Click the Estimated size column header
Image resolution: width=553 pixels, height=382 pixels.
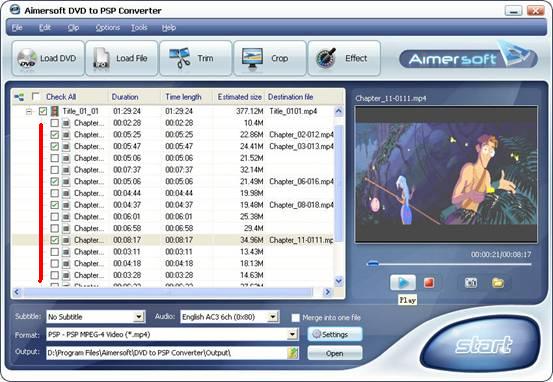click(239, 97)
